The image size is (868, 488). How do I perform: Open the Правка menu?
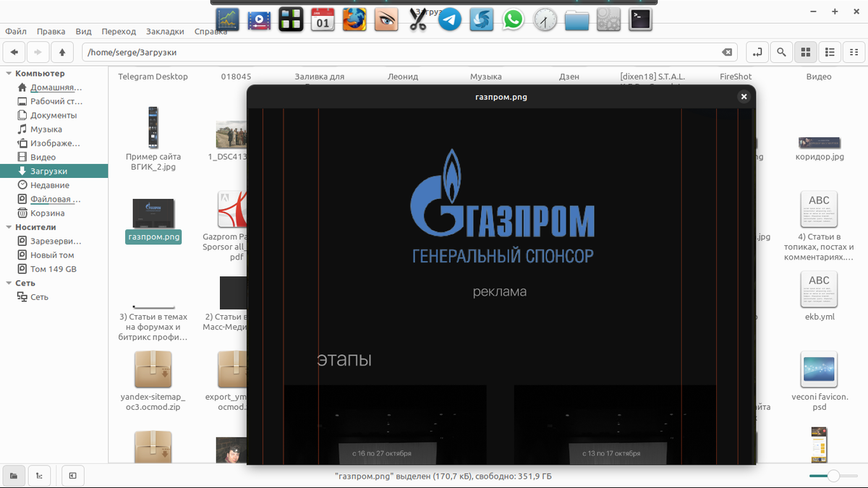[x=51, y=32]
